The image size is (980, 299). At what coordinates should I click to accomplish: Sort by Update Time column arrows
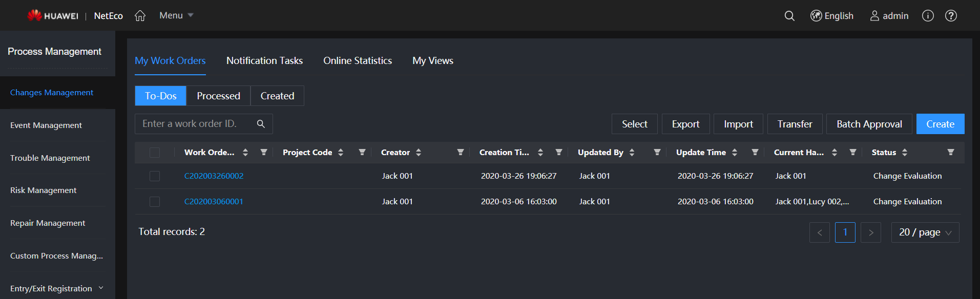pos(735,152)
